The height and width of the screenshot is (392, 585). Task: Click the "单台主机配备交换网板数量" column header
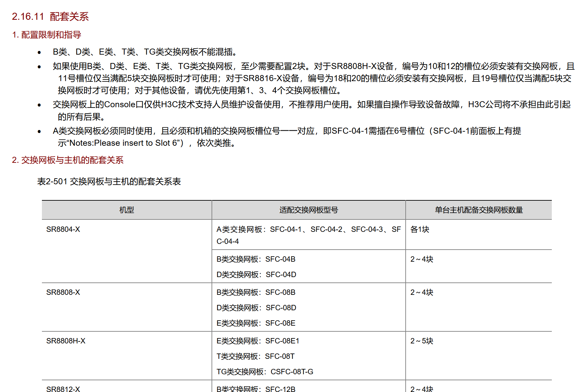(479, 210)
